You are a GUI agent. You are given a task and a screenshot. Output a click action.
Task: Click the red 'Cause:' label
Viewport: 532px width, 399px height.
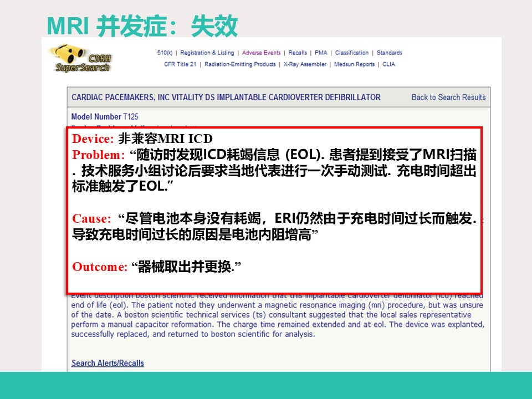click(91, 218)
